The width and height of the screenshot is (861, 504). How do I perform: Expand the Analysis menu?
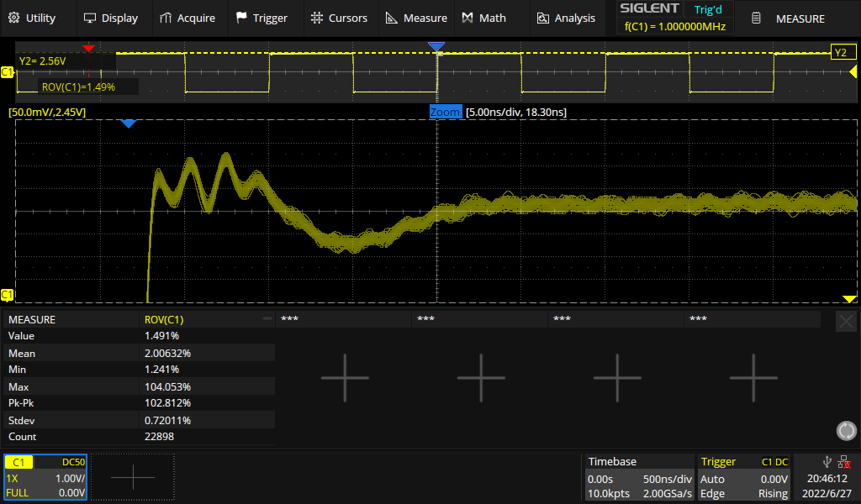pos(566,18)
